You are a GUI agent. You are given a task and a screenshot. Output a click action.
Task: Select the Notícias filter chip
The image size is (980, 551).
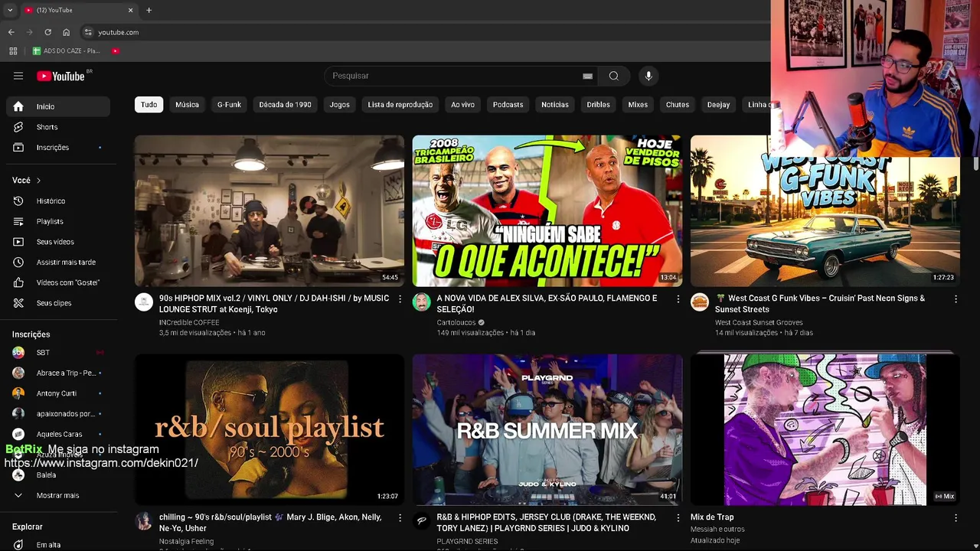(555, 105)
